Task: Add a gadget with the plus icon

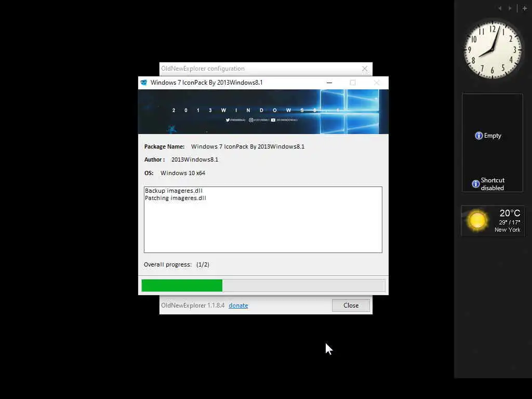Action: pos(525,8)
